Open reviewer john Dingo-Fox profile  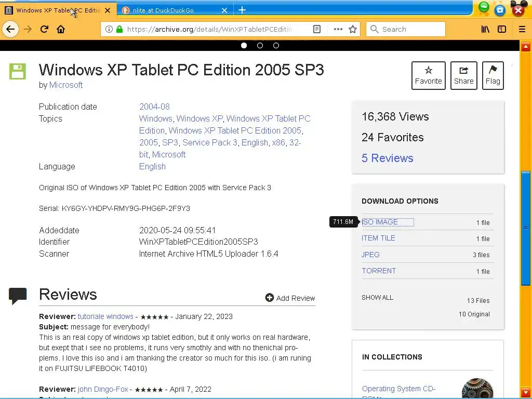[x=103, y=389]
